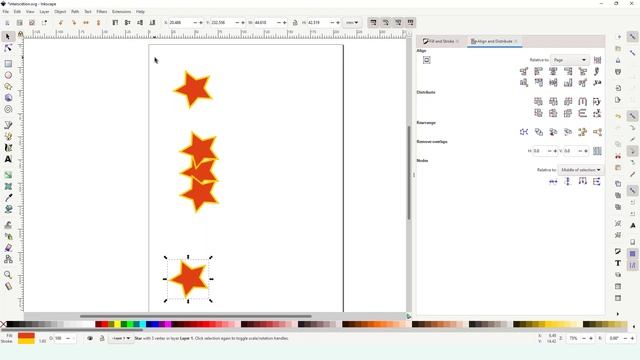640x360 pixels.
Task: Click Make vertical gaps equal icon
Action: coord(582,113)
